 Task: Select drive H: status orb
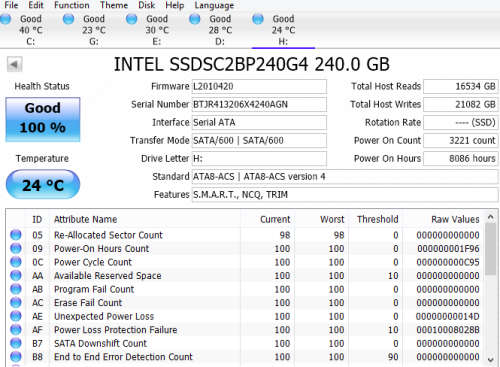click(258, 19)
